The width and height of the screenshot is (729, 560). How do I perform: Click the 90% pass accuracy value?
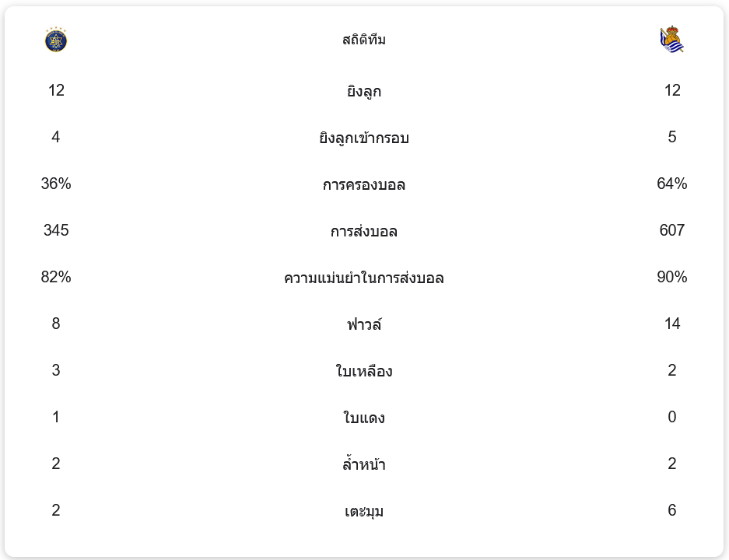pyautogui.click(x=672, y=277)
